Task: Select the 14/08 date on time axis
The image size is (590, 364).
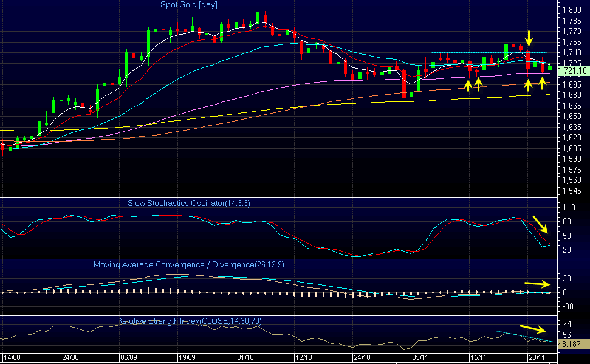Action: (12, 359)
